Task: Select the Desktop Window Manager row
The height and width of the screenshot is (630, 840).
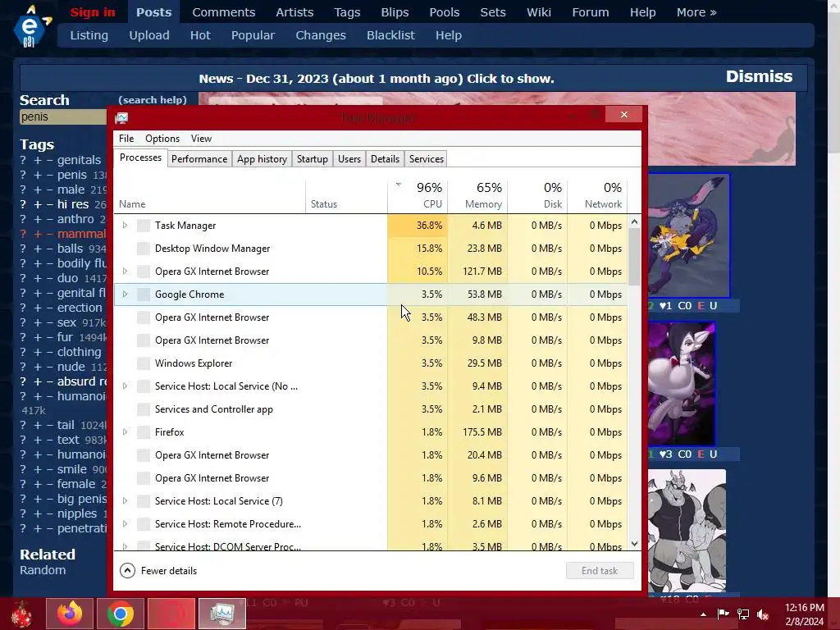Action: (371, 249)
